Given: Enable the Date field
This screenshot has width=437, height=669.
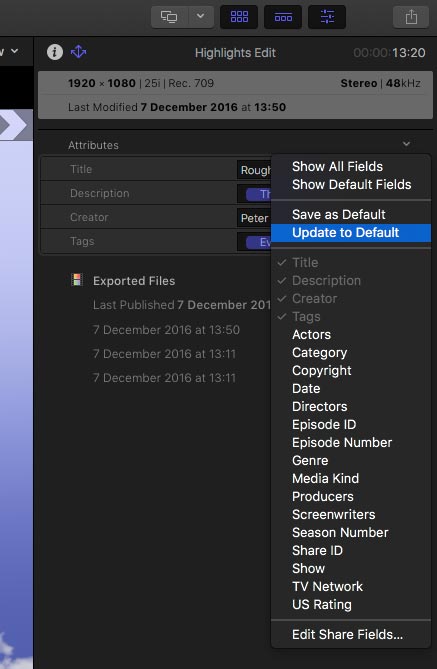Looking at the screenshot, I should [x=351, y=388].
